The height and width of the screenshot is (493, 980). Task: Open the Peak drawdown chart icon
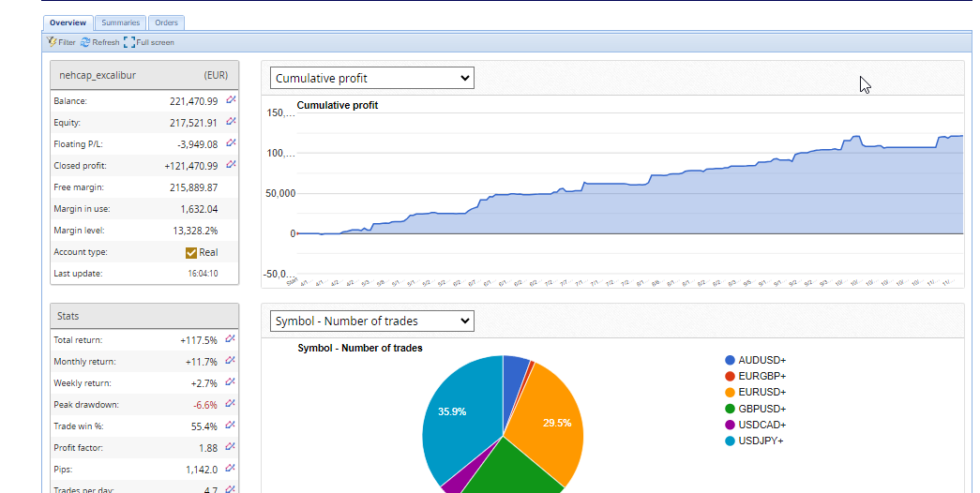(x=231, y=404)
